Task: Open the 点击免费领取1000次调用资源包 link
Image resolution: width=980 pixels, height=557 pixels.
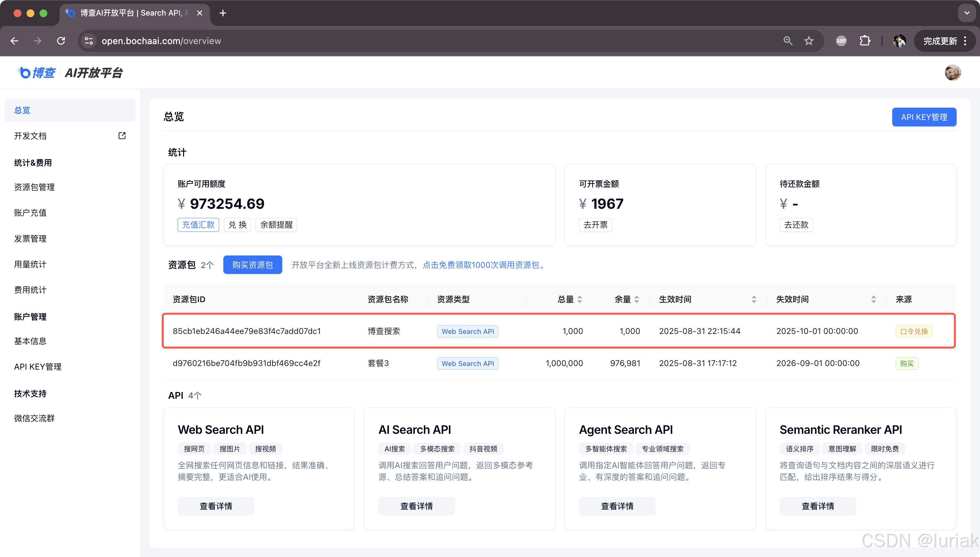Action: click(481, 265)
